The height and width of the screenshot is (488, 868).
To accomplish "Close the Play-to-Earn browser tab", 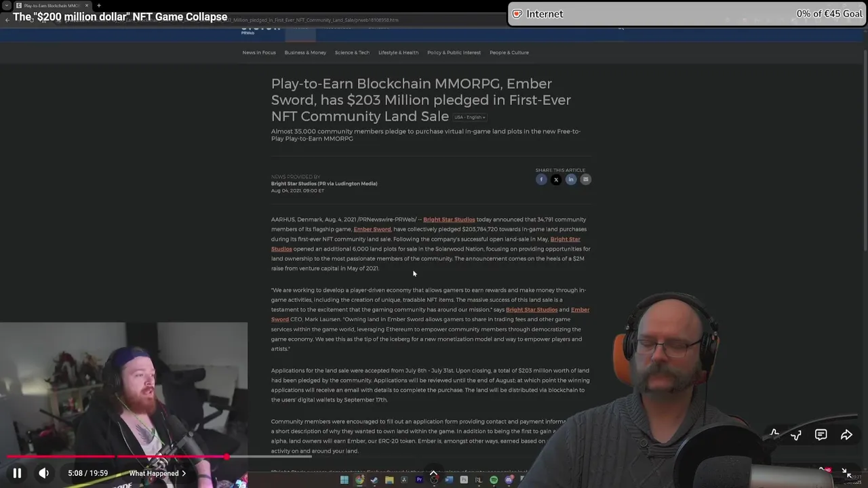I will pyautogui.click(x=87, y=5).
